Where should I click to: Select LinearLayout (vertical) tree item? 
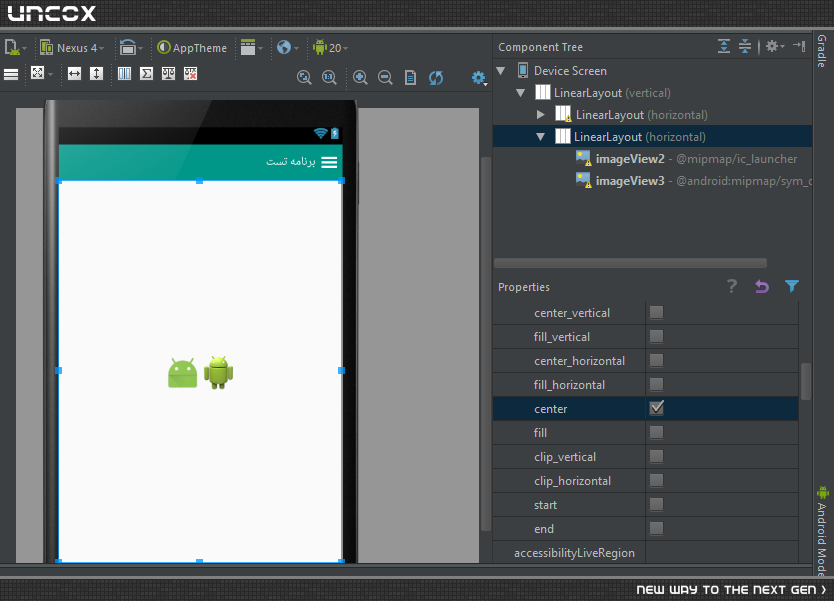[612, 93]
